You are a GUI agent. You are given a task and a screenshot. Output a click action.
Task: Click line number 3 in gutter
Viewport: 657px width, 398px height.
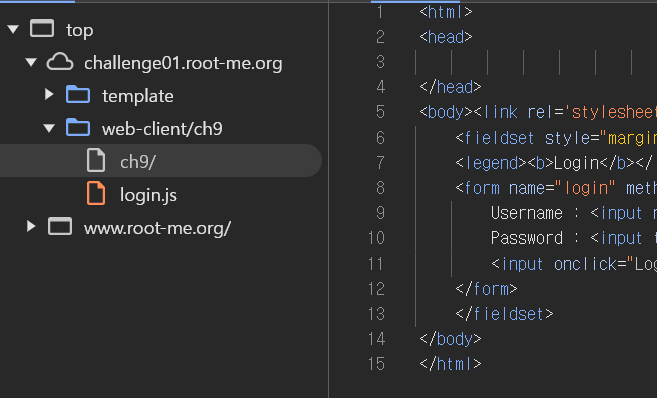(x=380, y=62)
